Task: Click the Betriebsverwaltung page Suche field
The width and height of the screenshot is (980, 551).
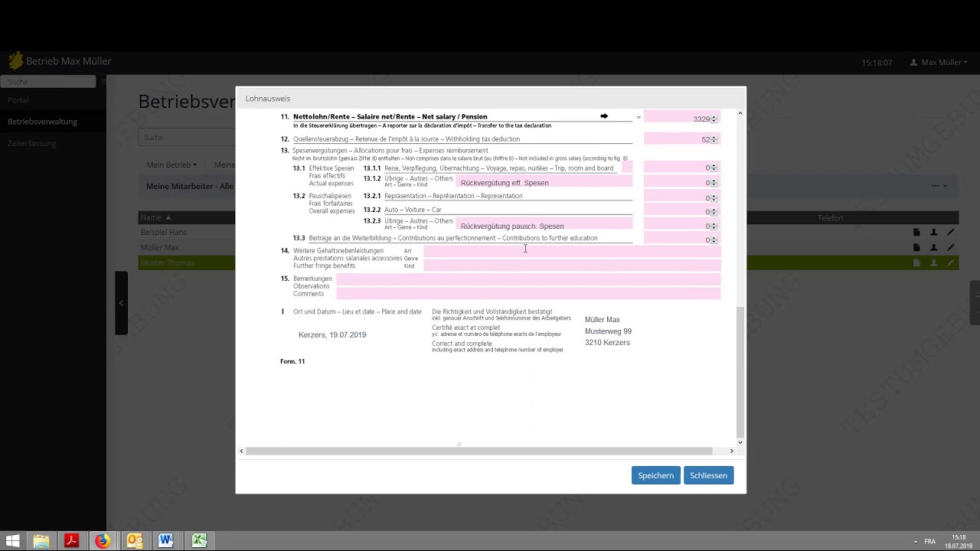Action: pyautogui.click(x=187, y=137)
